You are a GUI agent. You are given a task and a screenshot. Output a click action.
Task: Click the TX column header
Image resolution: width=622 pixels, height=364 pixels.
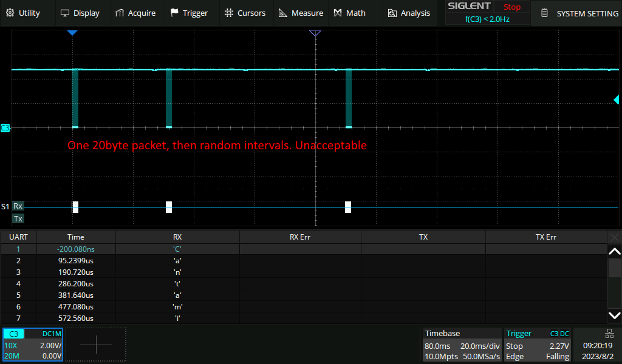[423, 237]
